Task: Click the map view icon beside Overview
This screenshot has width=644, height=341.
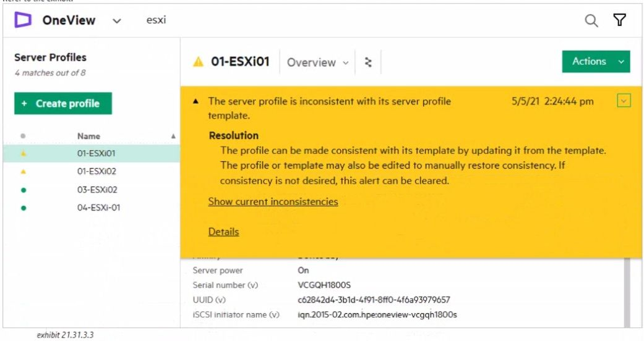Action: 369,62
